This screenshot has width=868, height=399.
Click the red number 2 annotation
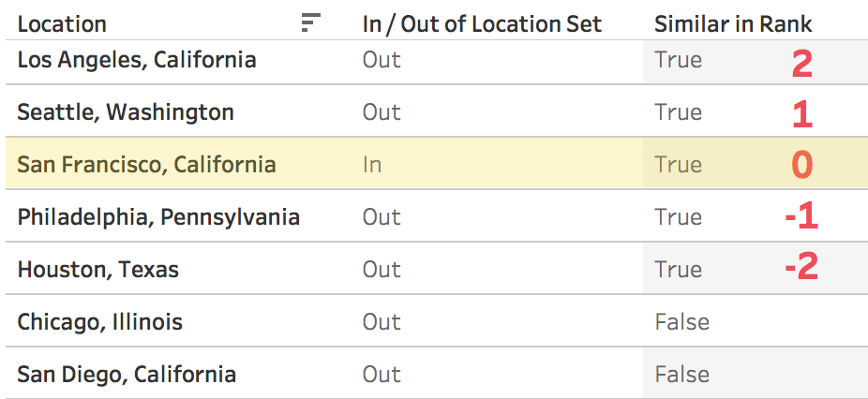tap(802, 65)
